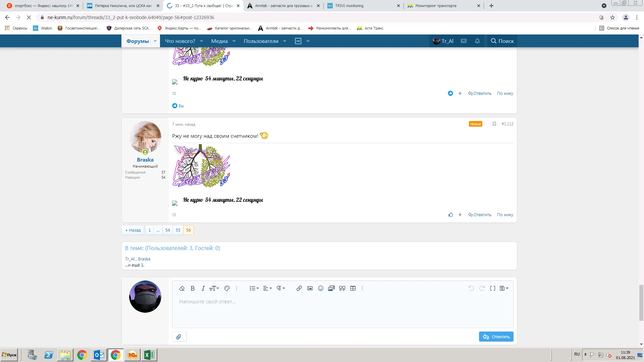
Task: Open the font size dropdown
Action: tap(214, 288)
